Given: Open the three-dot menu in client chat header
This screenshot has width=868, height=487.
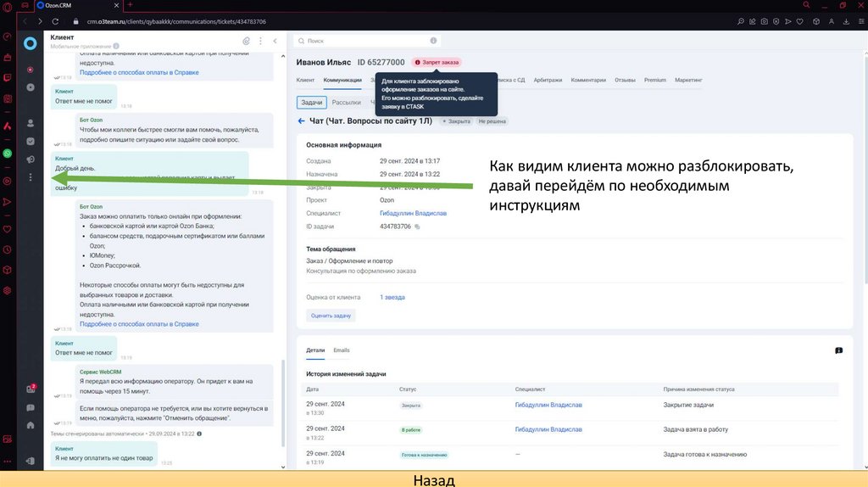Looking at the screenshot, I should click(x=261, y=41).
